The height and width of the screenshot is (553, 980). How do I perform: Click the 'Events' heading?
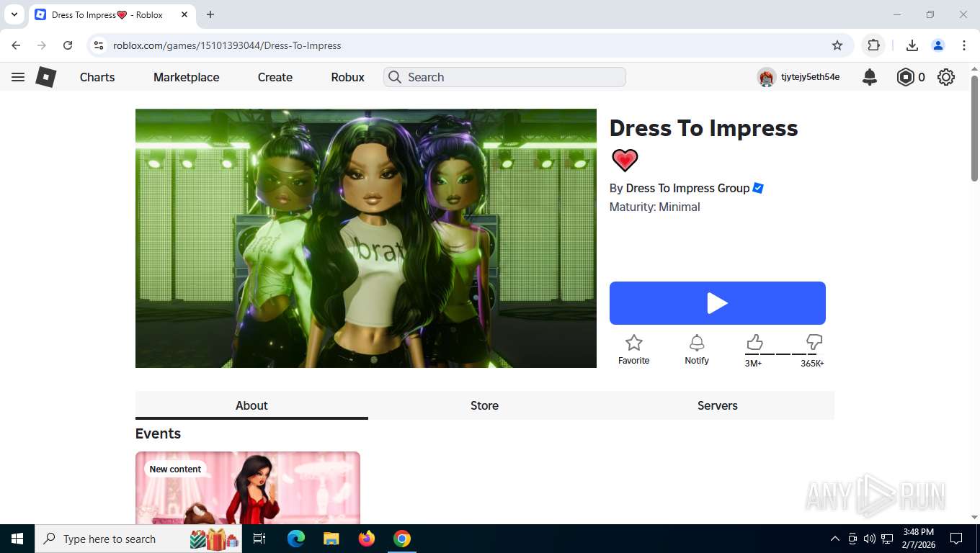click(x=158, y=433)
